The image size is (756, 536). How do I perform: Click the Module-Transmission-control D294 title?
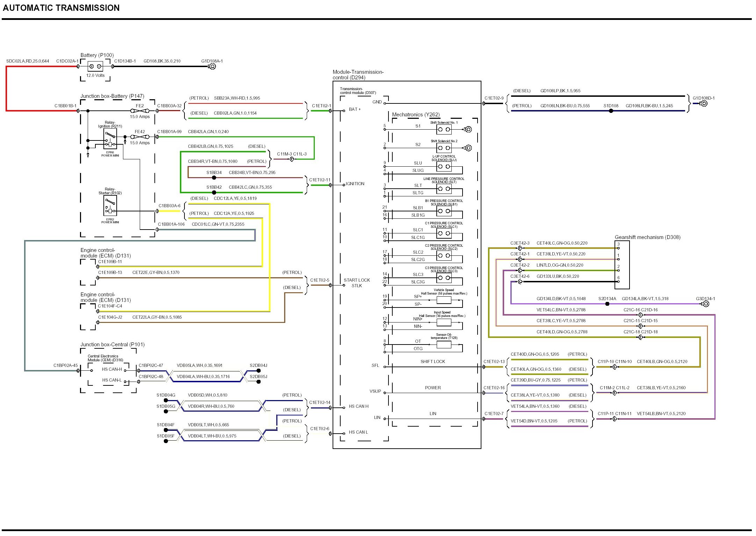tap(358, 75)
